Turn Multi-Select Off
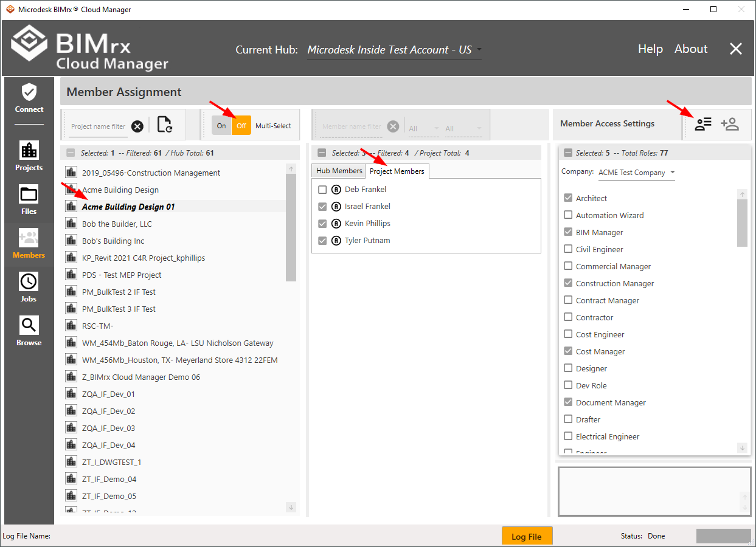The height and width of the screenshot is (547, 756). 241,126
